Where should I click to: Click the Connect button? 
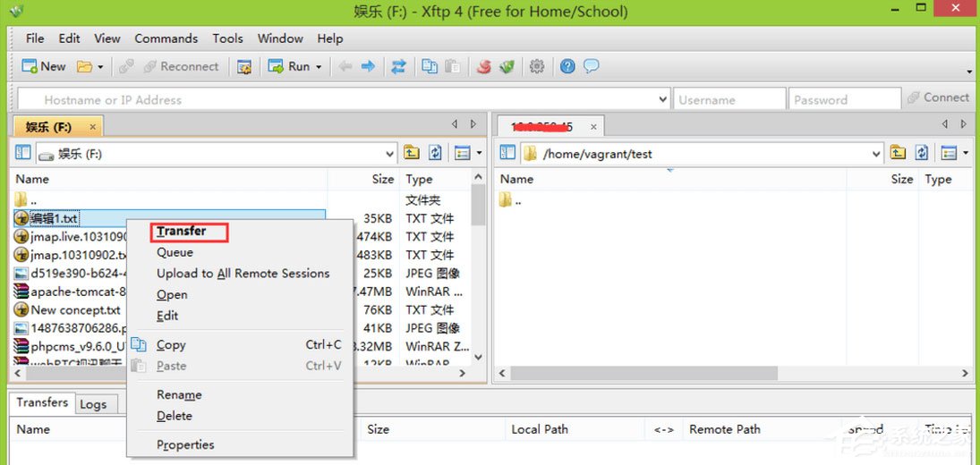(938, 97)
